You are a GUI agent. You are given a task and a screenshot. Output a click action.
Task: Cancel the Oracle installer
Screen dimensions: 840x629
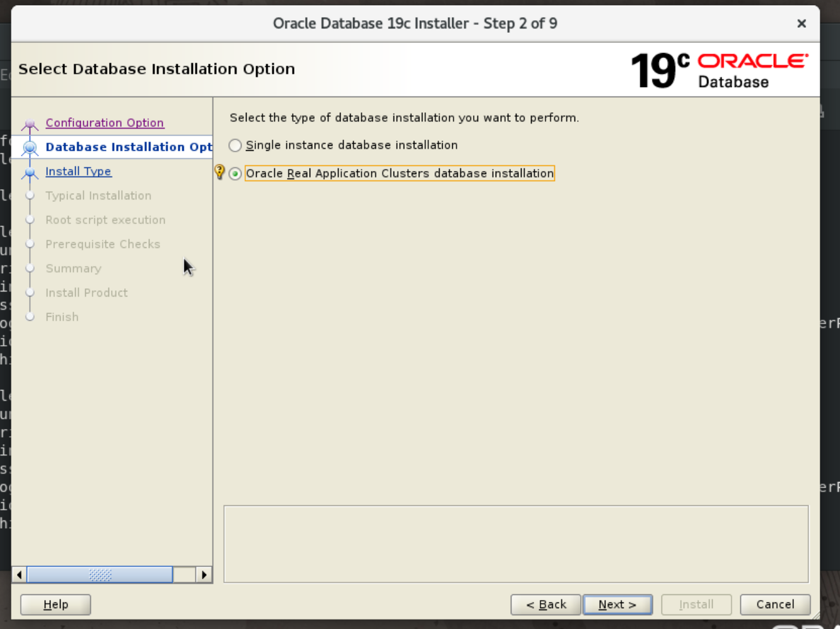775,604
